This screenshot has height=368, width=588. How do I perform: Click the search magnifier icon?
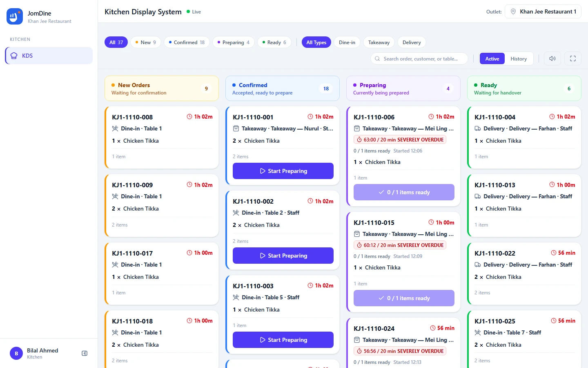tap(377, 58)
